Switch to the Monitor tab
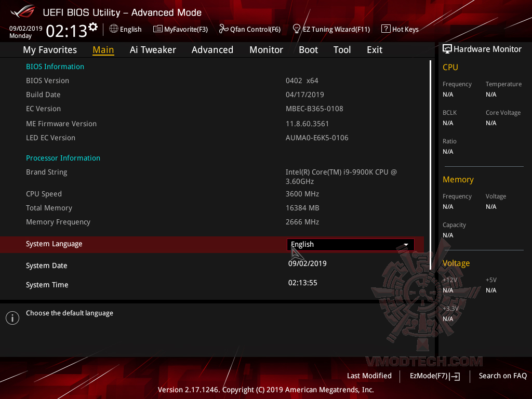 coord(266,49)
